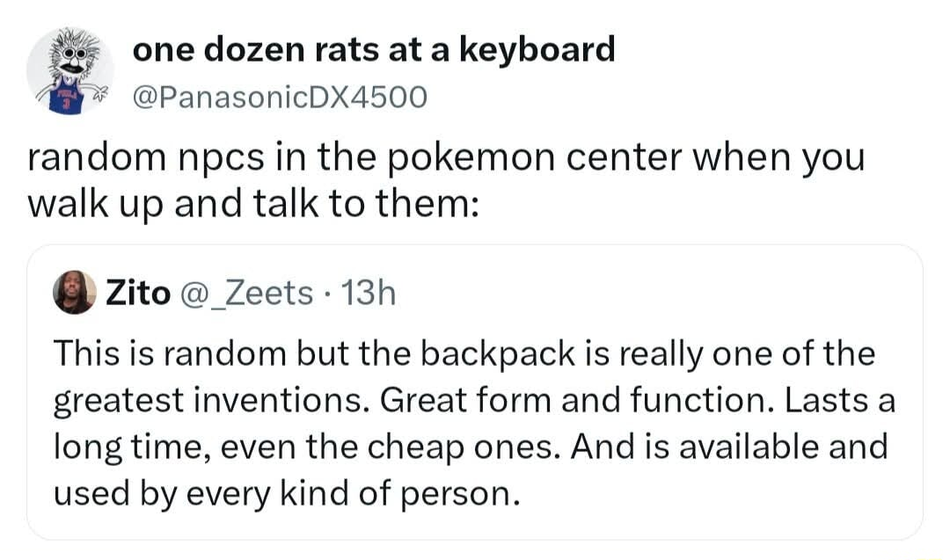Open the cartoon-character profile avatar of the poster

tap(70, 71)
